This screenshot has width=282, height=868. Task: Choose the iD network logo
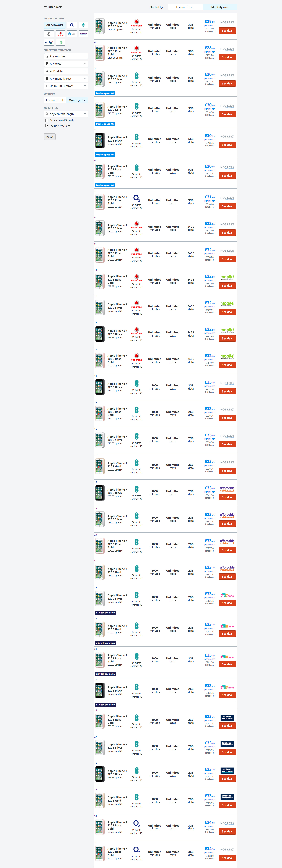(x=60, y=42)
